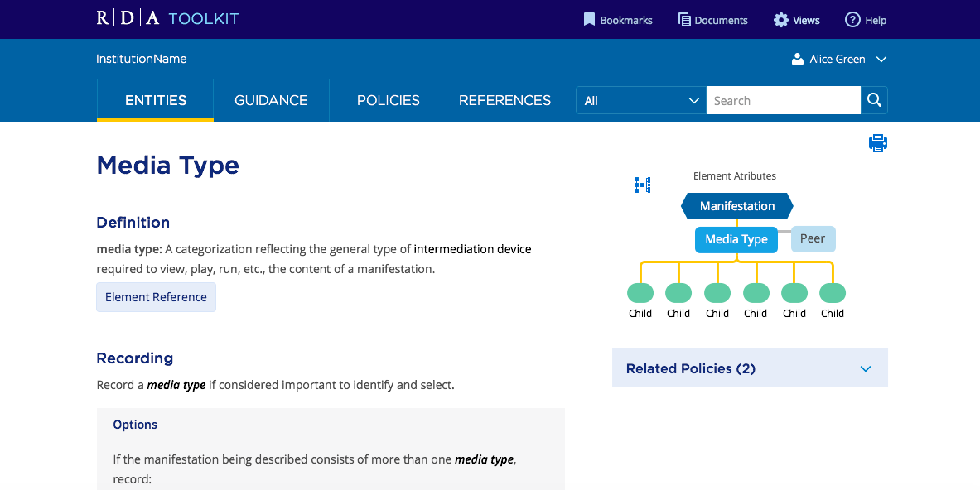Click the Element Reference button
The height and width of the screenshot is (490, 980).
[x=156, y=296]
